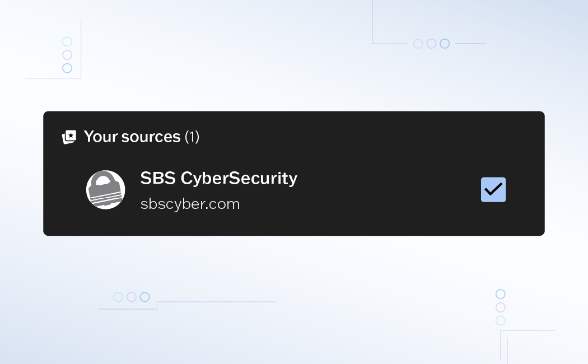This screenshot has width=588, height=364.
Task: Open the sbscyber.com link
Action: point(190,204)
